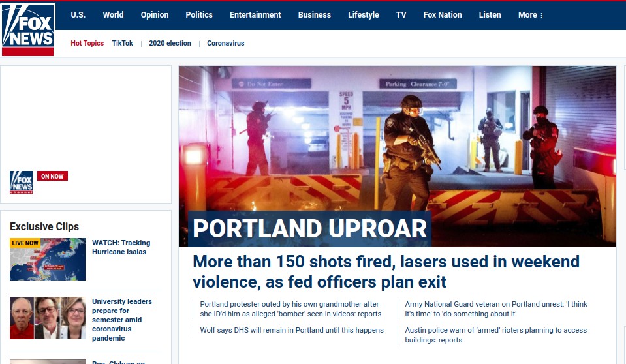Open the TikTok hot topic

pyautogui.click(x=122, y=44)
